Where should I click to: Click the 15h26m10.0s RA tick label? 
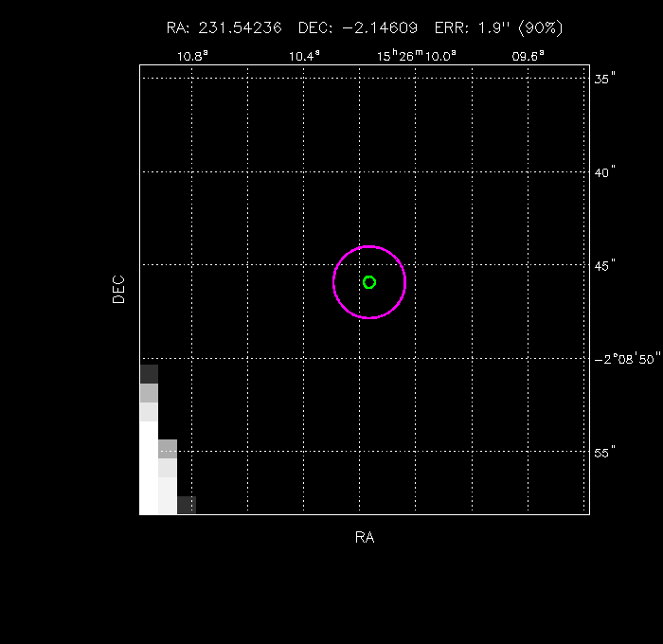[416, 55]
